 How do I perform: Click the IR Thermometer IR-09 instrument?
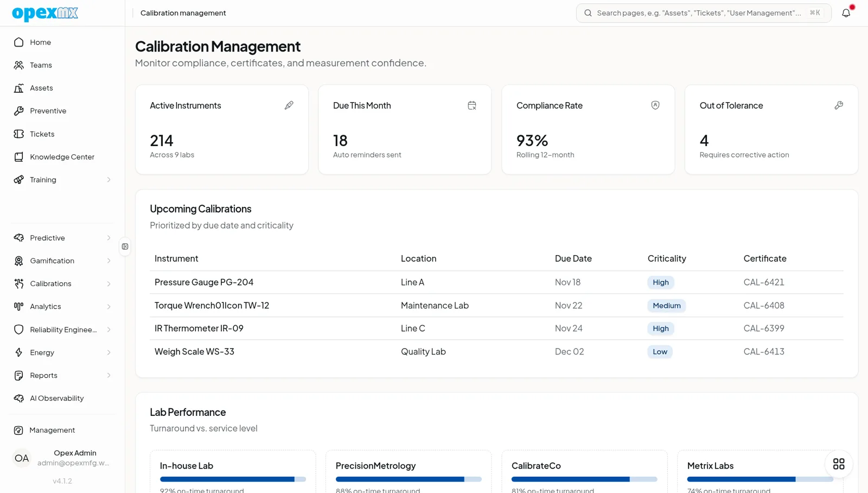point(199,328)
